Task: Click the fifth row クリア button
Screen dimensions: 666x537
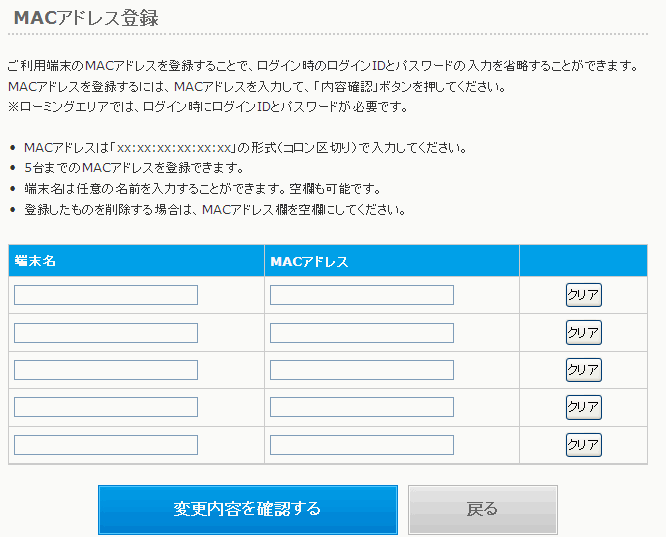Action: coord(584,445)
